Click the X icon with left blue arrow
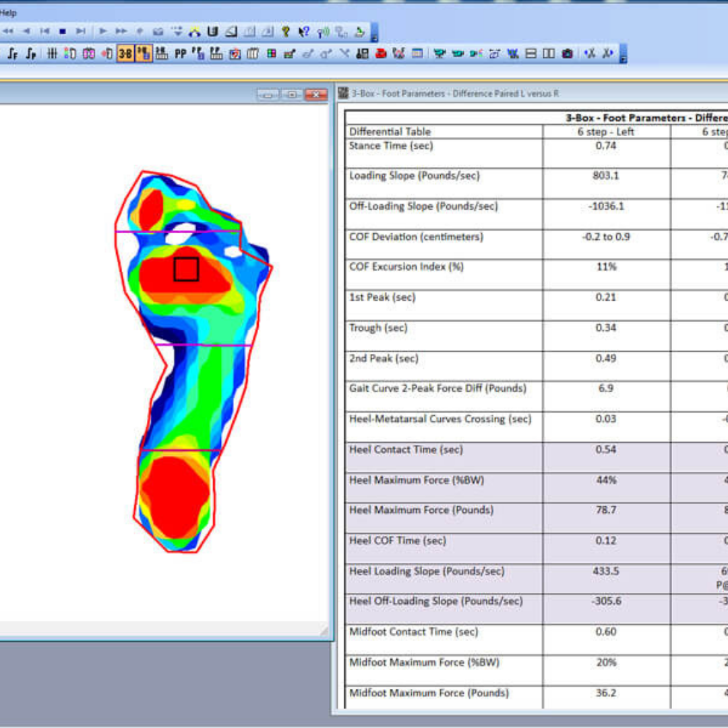The height and width of the screenshot is (728, 728). pyautogui.click(x=589, y=54)
